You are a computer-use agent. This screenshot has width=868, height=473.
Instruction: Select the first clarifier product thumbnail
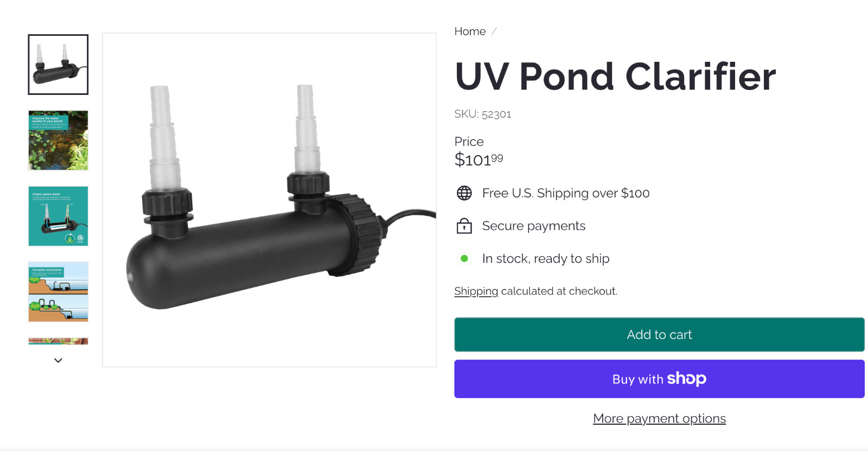(x=58, y=65)
